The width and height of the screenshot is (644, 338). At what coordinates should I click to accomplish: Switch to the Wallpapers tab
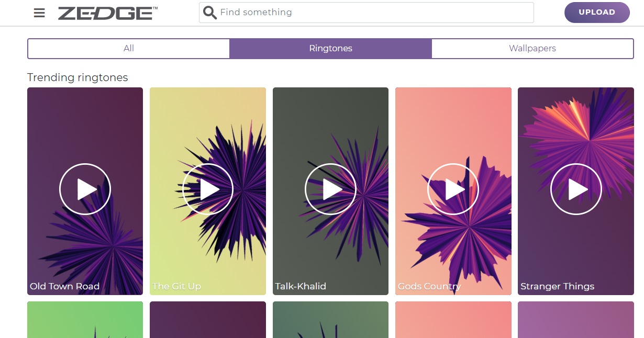(532, 48)
